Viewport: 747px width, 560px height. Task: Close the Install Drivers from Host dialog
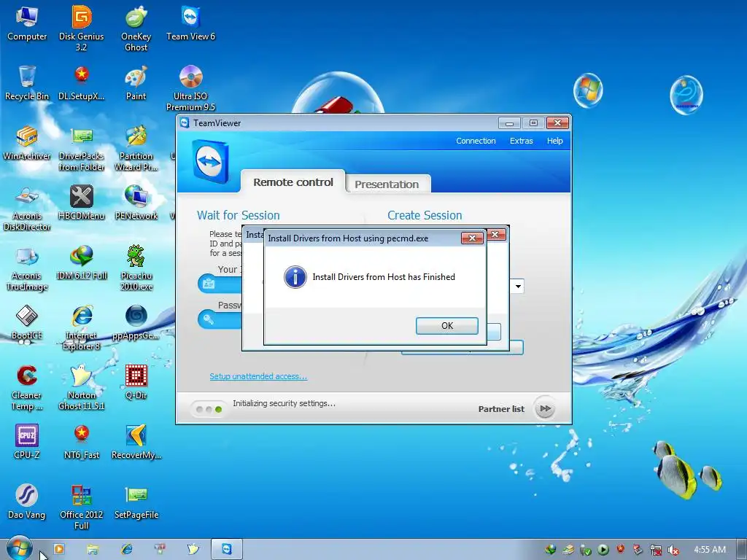[x=472, y=238]
